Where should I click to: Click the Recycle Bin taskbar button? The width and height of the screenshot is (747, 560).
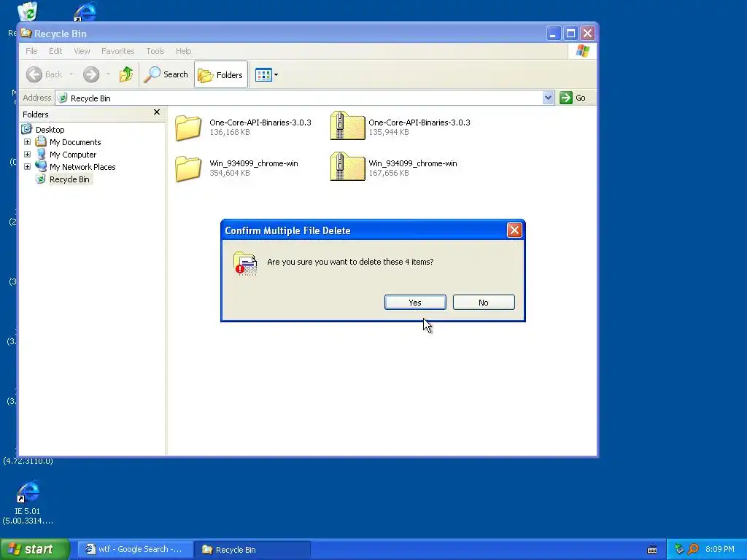(252, 550)
